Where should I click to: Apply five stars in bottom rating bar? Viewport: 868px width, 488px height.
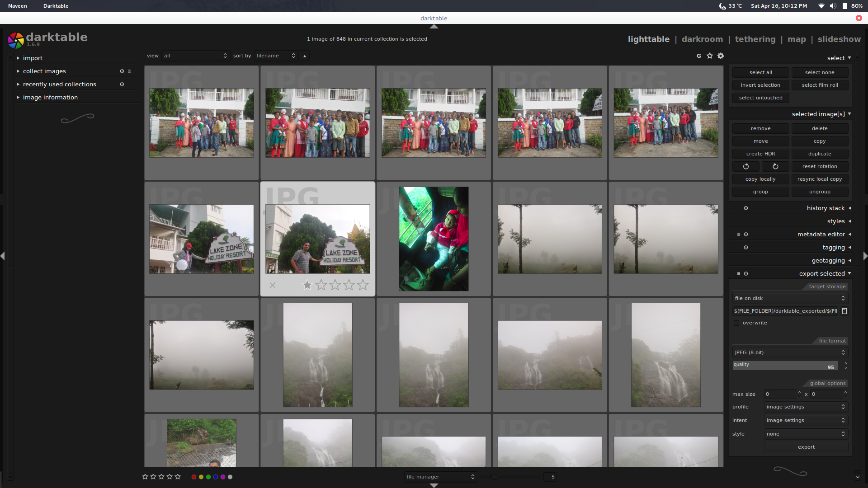pyautogui.click(x=178, y=477)
